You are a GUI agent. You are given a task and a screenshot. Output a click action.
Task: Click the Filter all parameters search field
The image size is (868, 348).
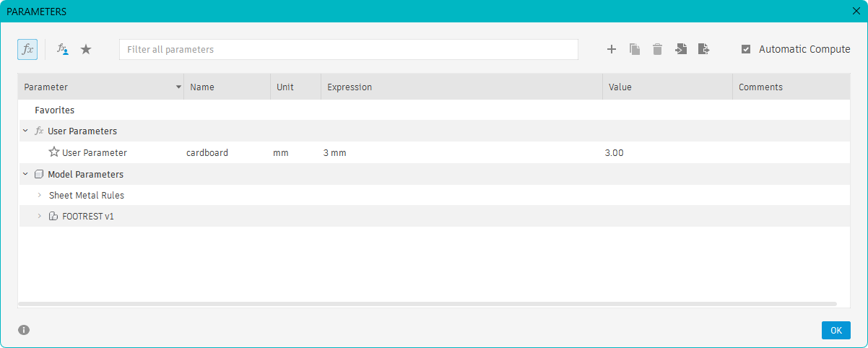349,49
